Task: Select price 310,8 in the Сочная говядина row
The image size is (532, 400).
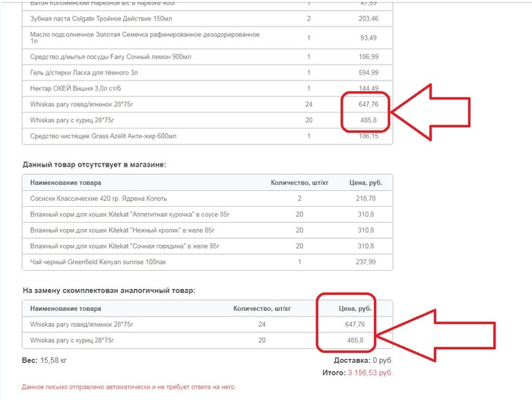Action: [366, 246]
